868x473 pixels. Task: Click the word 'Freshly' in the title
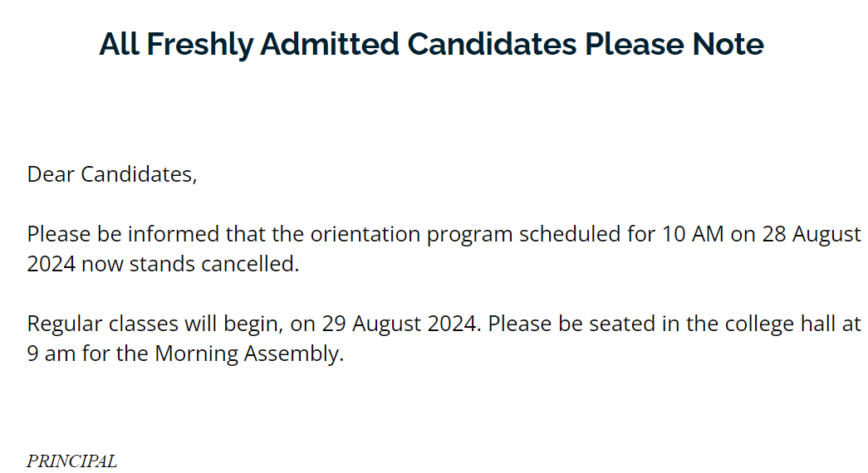click(x=200, y=46)
